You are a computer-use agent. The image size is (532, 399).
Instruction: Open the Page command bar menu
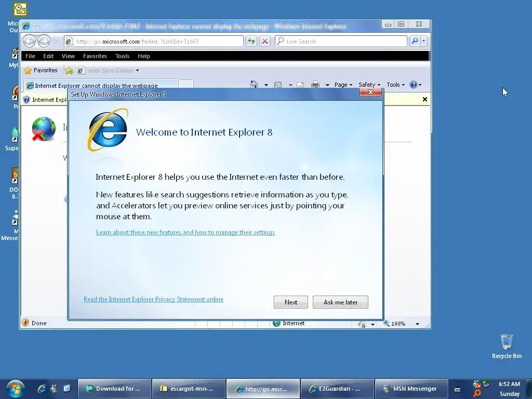(343, 85)
